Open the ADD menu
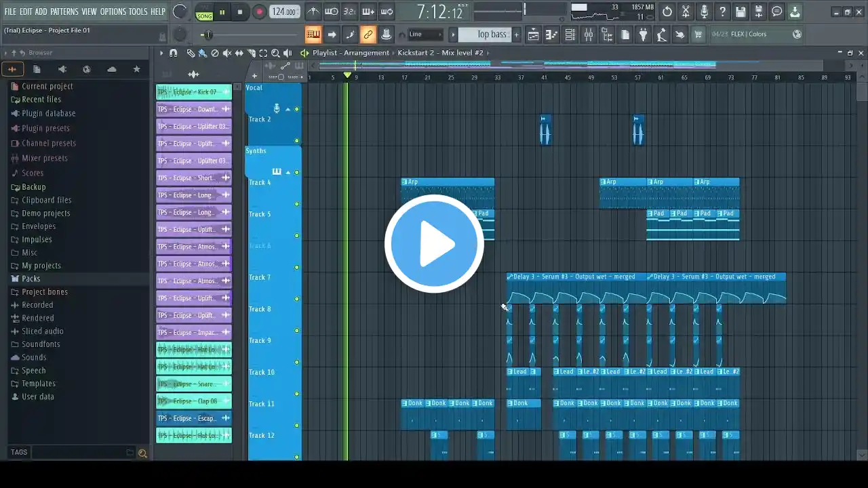Viewport: 868px width, 488px height. click(x=41, y=12)
